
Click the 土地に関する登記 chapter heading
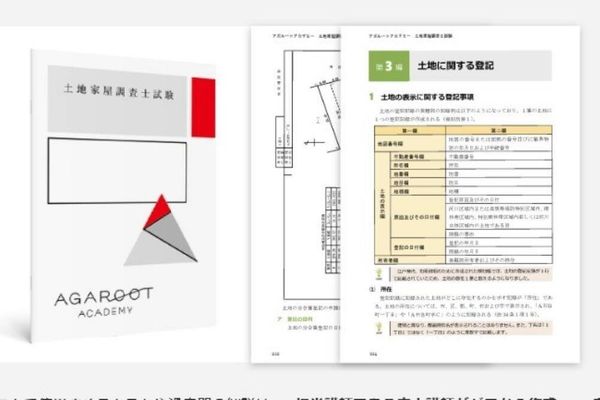point(455,66)
